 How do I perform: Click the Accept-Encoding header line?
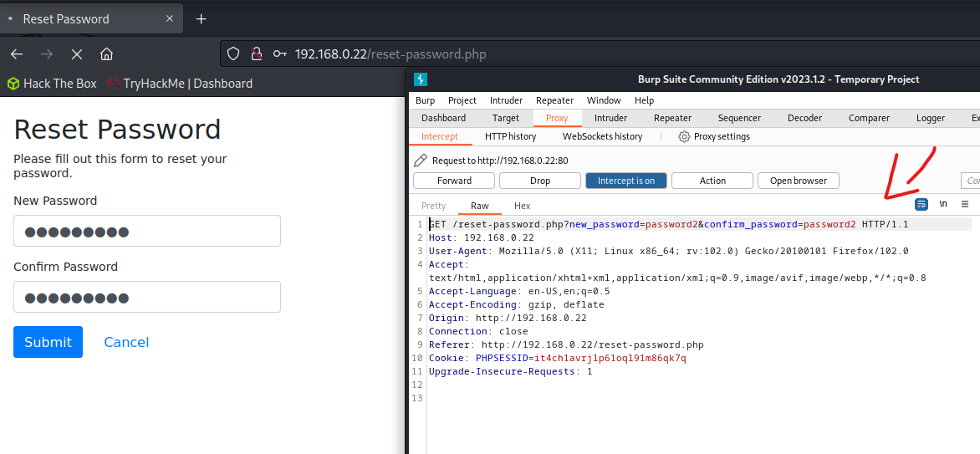click(516, 304)
